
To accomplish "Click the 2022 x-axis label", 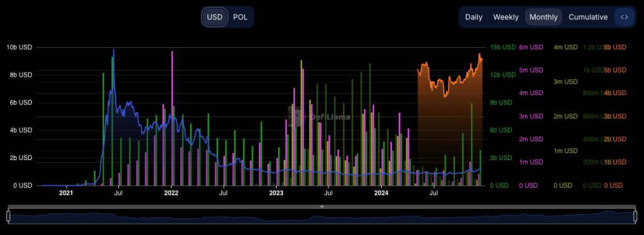I will (x=170, y=192).
